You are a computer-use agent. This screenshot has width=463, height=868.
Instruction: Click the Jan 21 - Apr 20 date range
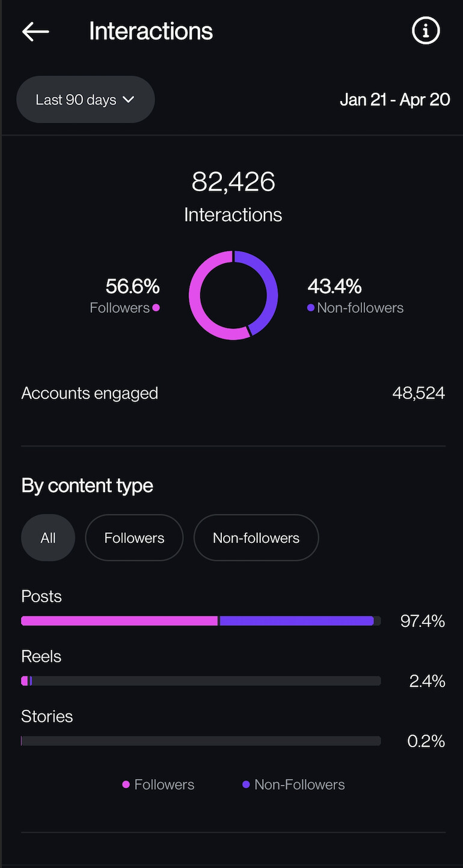point(394,99)
